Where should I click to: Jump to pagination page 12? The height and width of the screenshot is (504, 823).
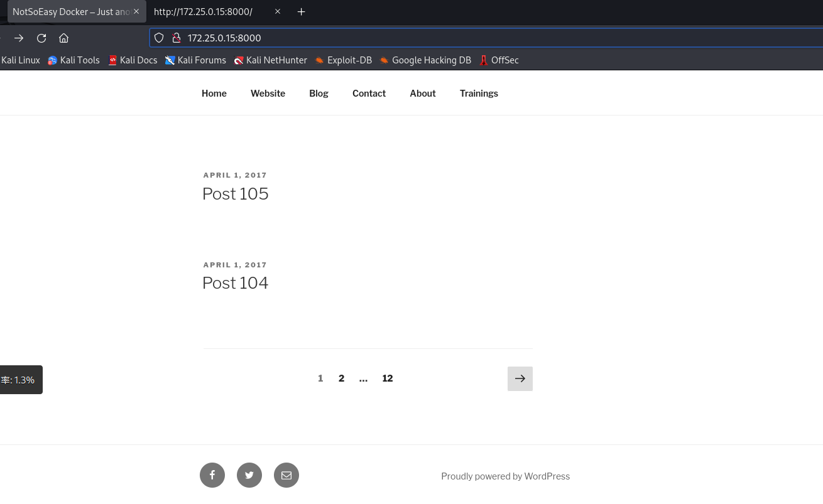[388, 378]
